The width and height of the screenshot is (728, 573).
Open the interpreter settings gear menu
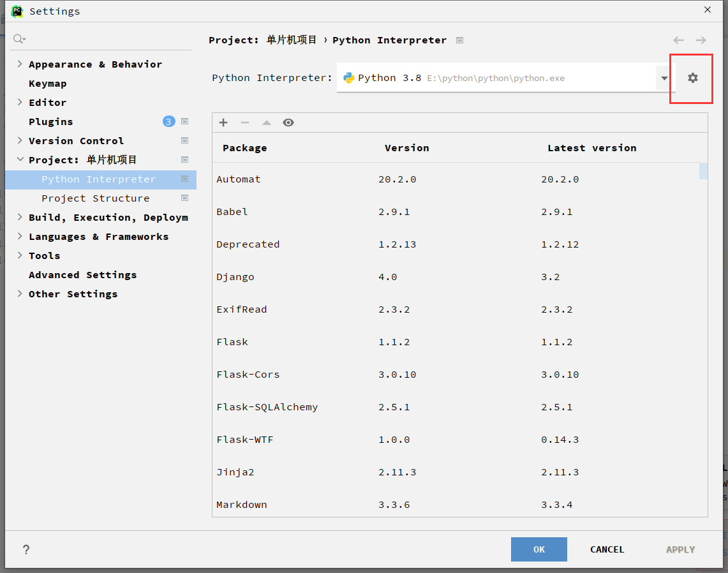(x=692, y=77)
